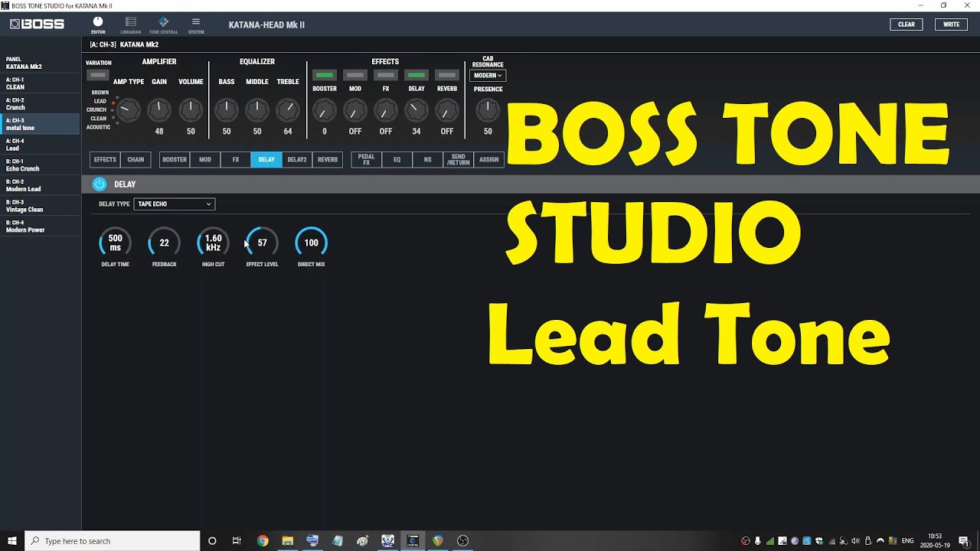980x551 pixels.
Task: Open the Cab Resonance Modern dropdown
Action: (488, 76)
